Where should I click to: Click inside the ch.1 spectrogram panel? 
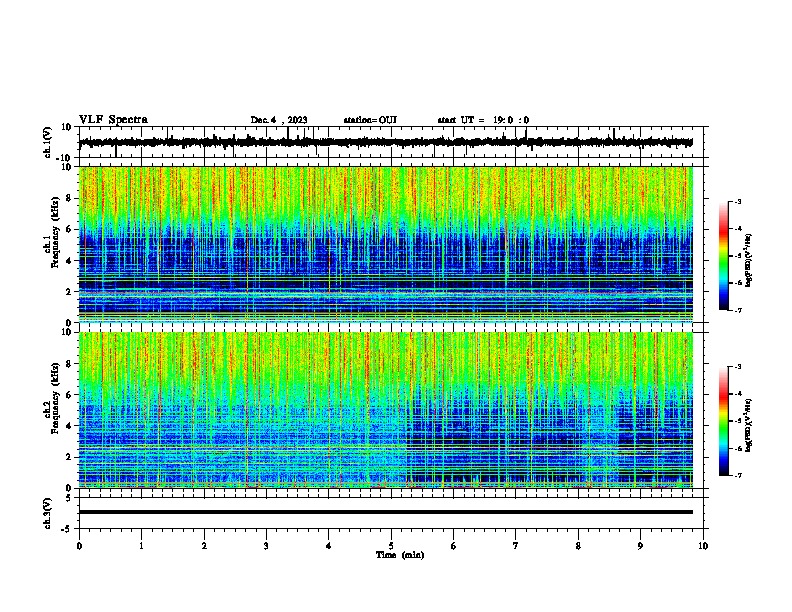pyautogui.click(x=385, y=244)
